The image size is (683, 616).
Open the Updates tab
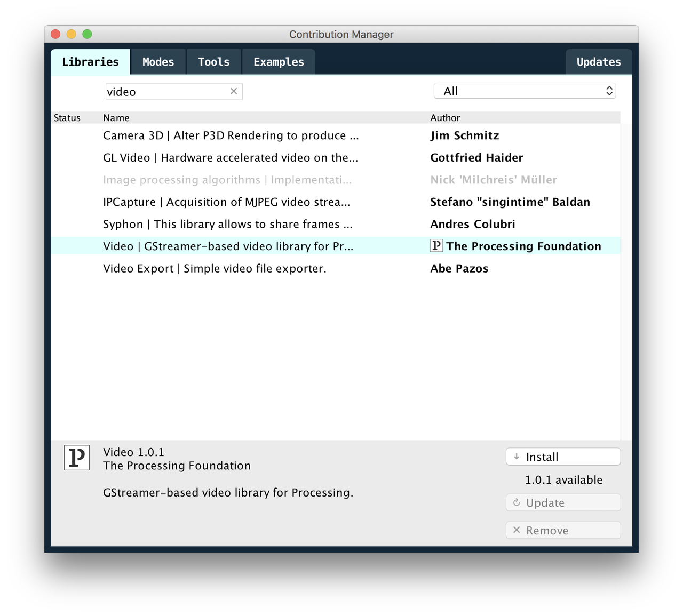[598, 62]
